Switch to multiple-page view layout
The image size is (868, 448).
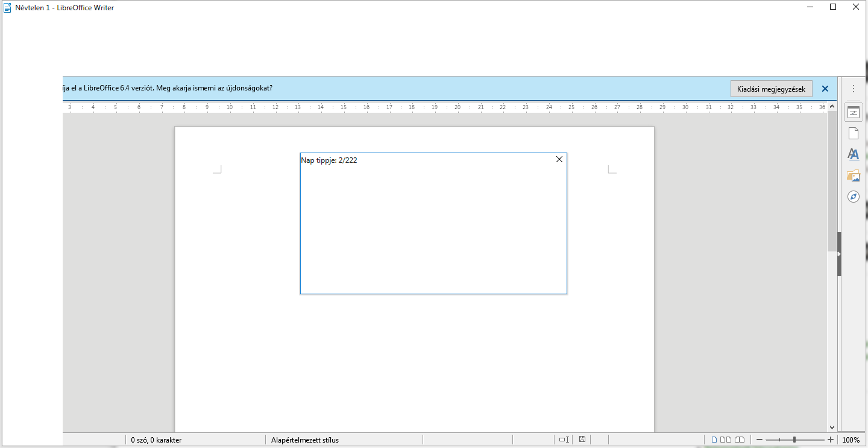click(726, 440)
